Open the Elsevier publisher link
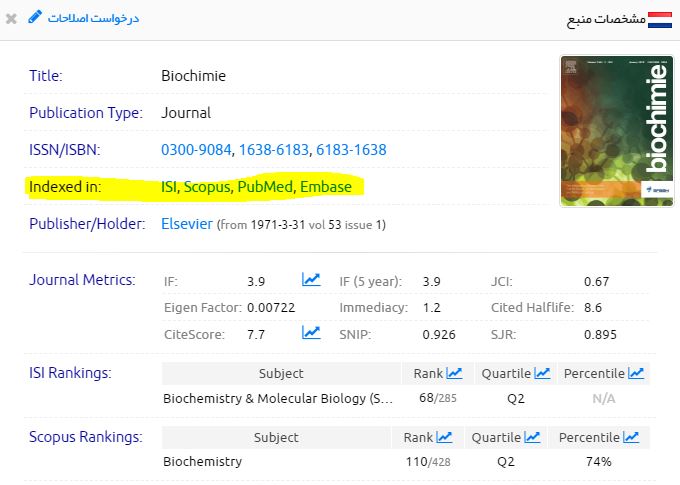This screenshot has width=680, height=485. click(x=187, y=224)
